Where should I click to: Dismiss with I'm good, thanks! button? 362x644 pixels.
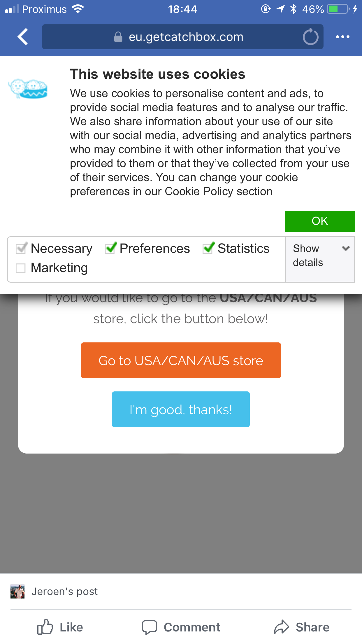point(181,409)
